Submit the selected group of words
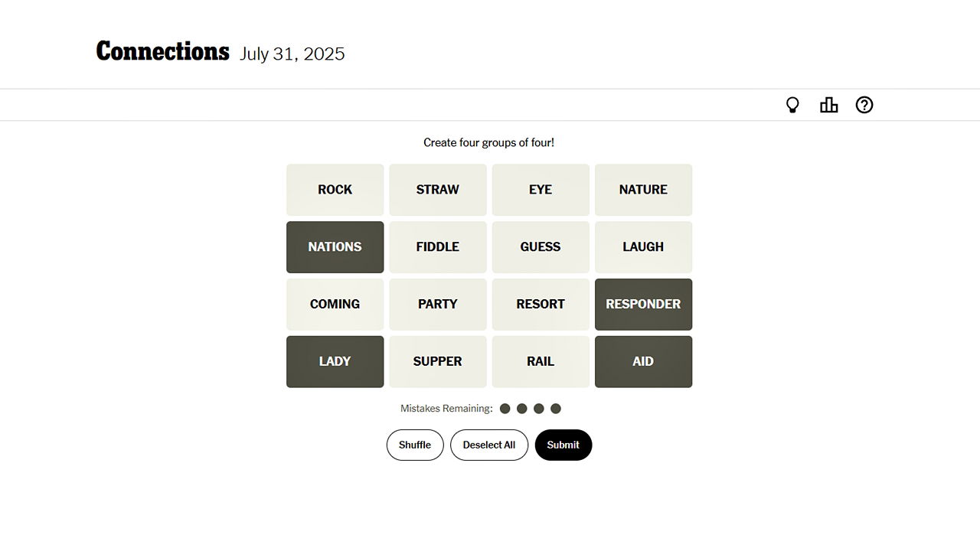The height and width of the screenshot is (551, 980). (563, 445)
